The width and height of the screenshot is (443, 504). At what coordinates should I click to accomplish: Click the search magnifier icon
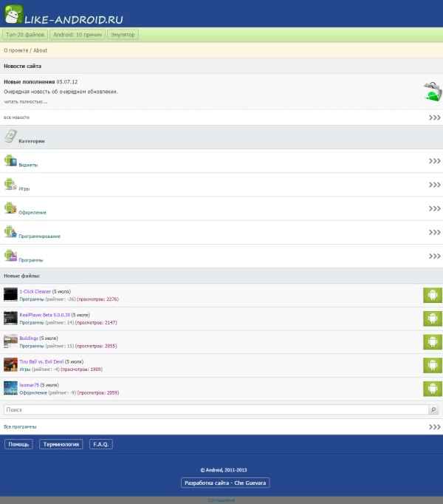[433, 409]
